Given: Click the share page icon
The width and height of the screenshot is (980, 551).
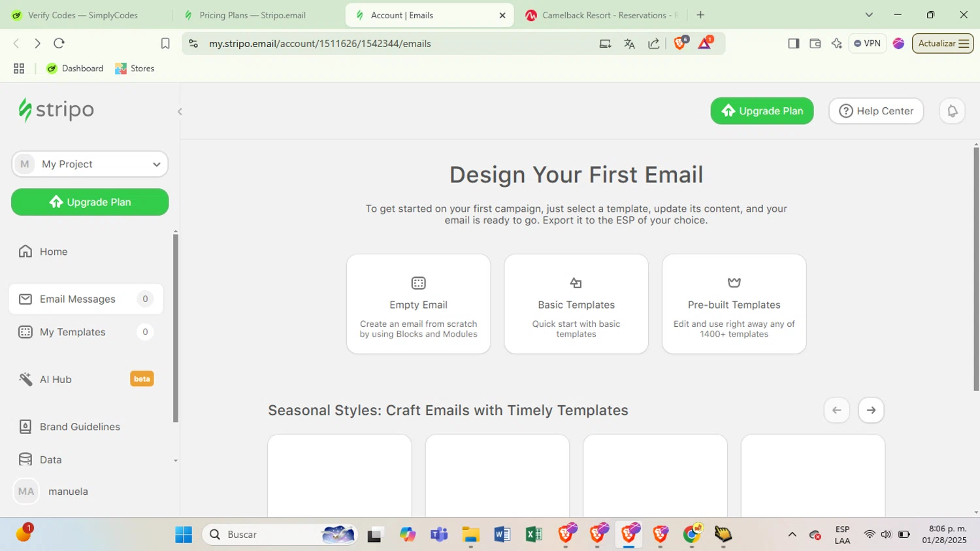Looking at the screenshot, I should coord(653,44).
